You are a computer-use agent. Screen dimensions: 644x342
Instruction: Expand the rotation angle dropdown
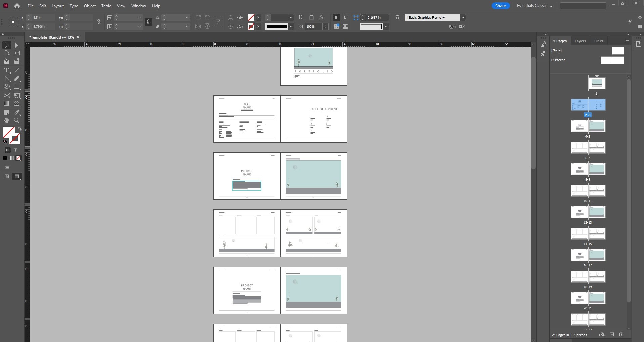[x=187, y=17]
